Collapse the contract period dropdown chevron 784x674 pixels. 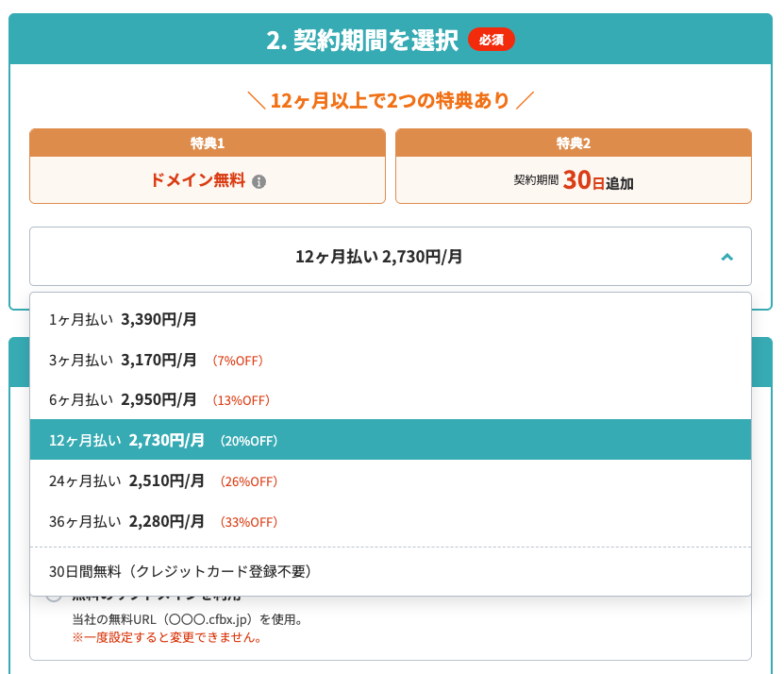pyautogui.click(x=727, y=257)
